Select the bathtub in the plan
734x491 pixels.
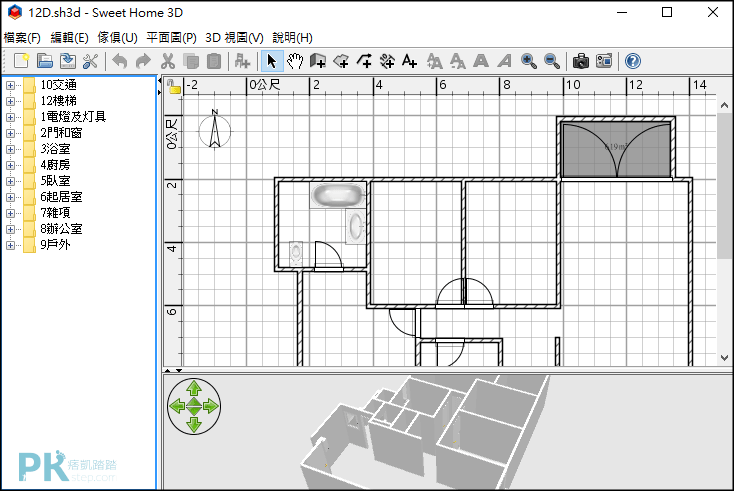[x=338, y=195]
